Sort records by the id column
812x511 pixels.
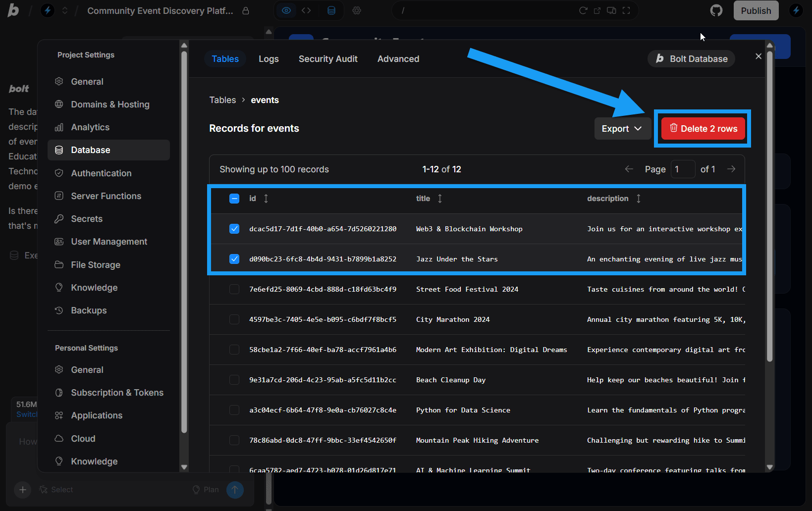tap(266, 198)
